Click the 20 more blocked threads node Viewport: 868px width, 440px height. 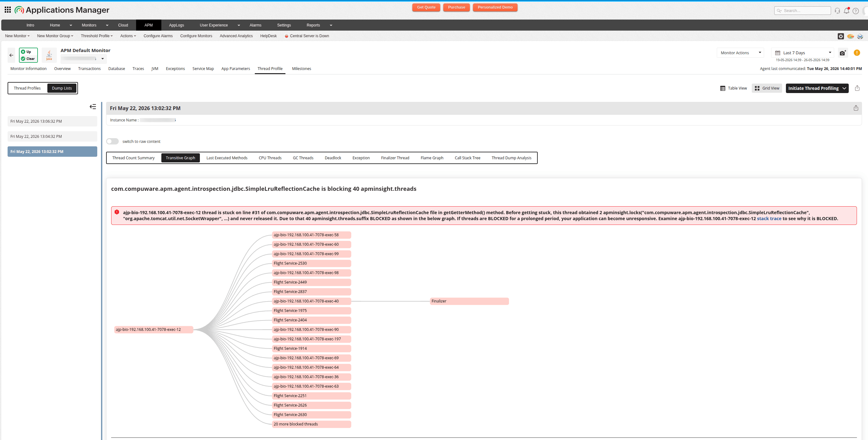tap(311, 424)
